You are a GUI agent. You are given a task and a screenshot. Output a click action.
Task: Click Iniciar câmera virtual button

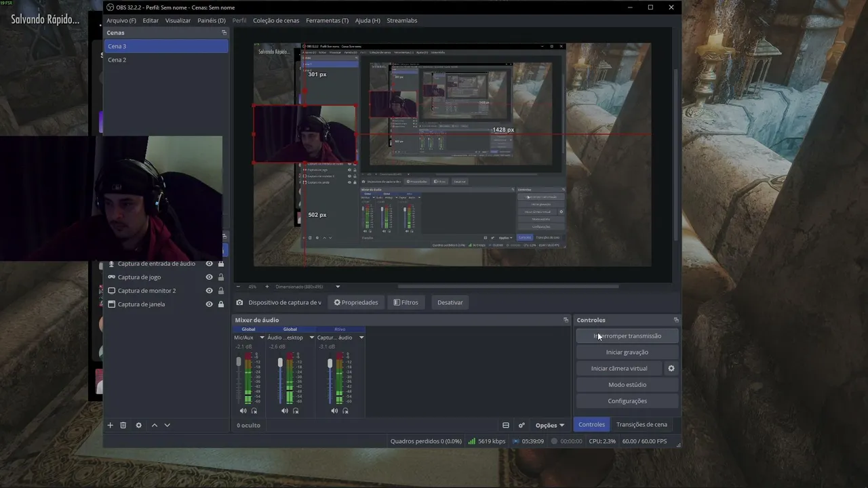pos(619,368)
